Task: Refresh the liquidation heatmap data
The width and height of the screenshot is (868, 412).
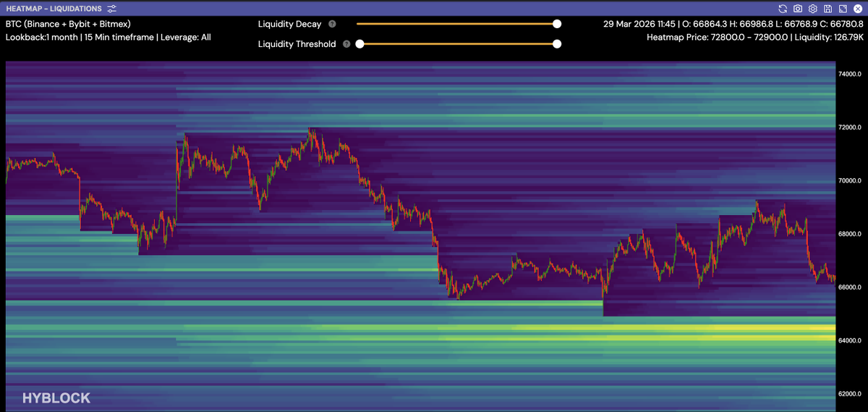Action: click(x=783, y=9)
